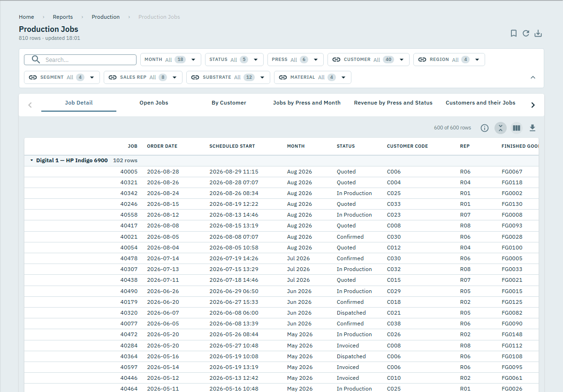
Task: Click the table info icon
Action: [x=485, y=128]
